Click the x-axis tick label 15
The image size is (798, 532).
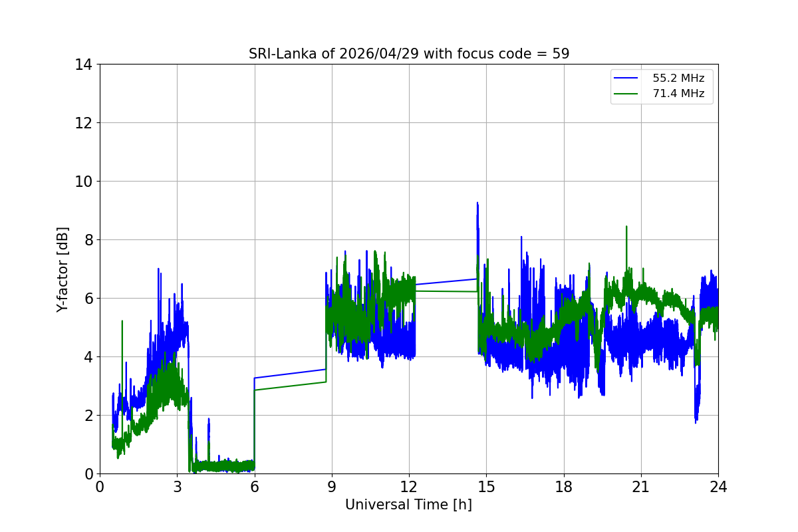(x=486, y=486)
